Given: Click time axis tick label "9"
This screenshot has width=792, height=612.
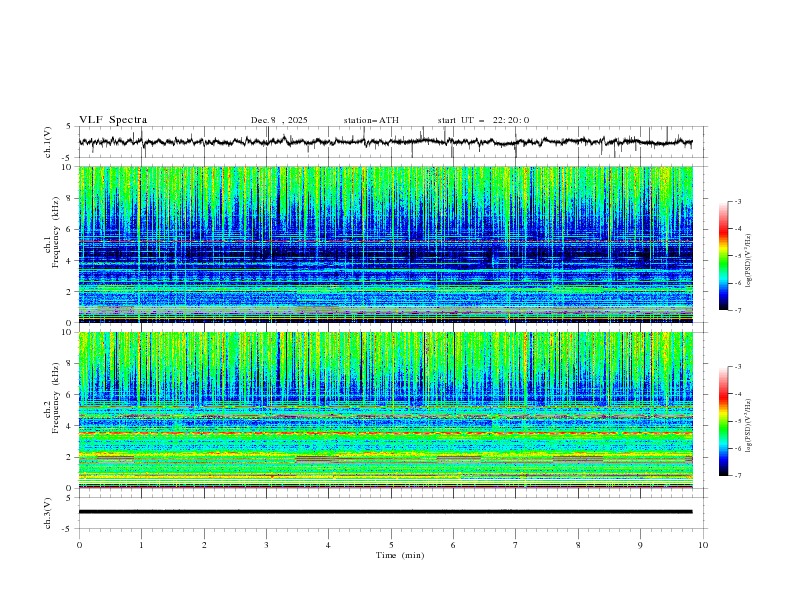Looking at the screenshot, I should coord(640,545).
